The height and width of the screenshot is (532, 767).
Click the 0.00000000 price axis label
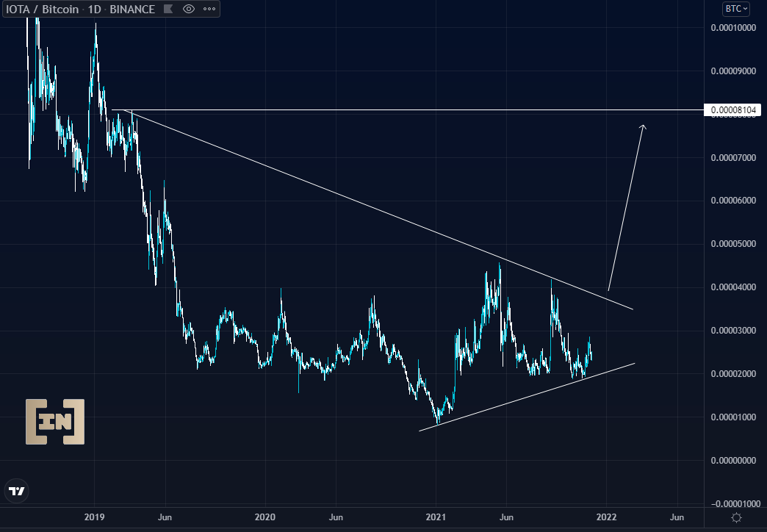(x=732, y=460)
